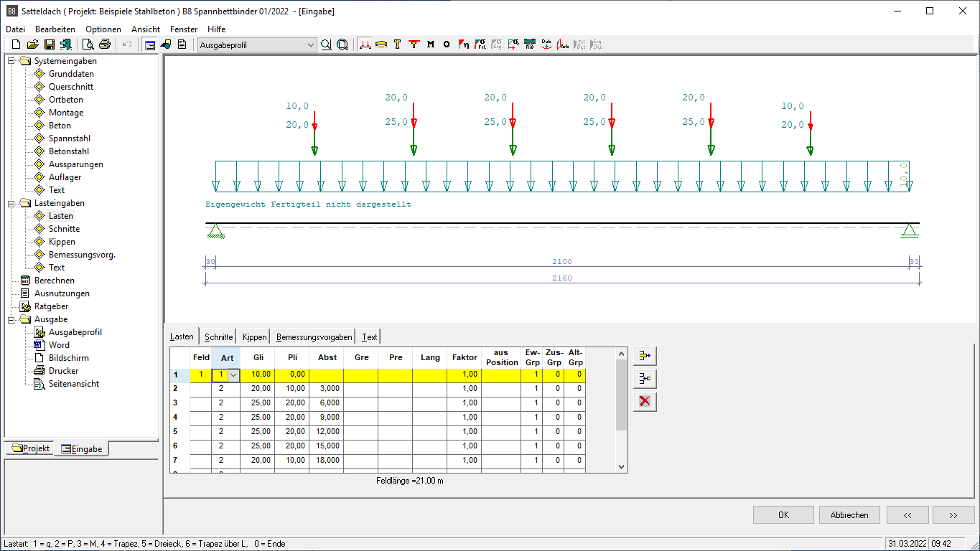Viewport: 980px width, 551px height.
Task: Click the red supports icon in the toolbar
Action: pos(365,44)
